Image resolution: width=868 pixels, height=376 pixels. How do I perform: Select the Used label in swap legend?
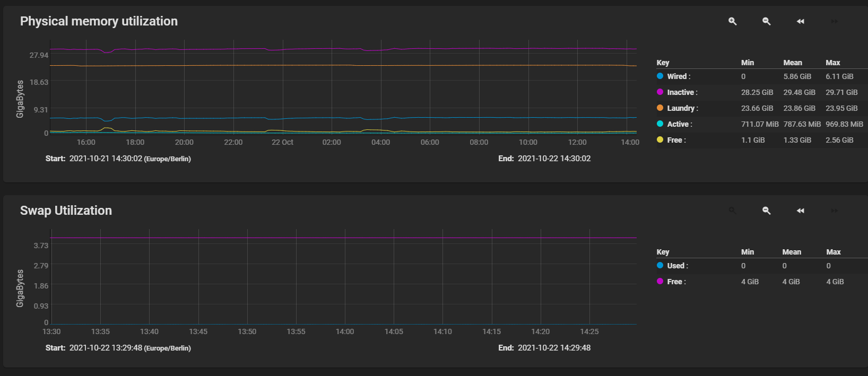click(678, 266)
